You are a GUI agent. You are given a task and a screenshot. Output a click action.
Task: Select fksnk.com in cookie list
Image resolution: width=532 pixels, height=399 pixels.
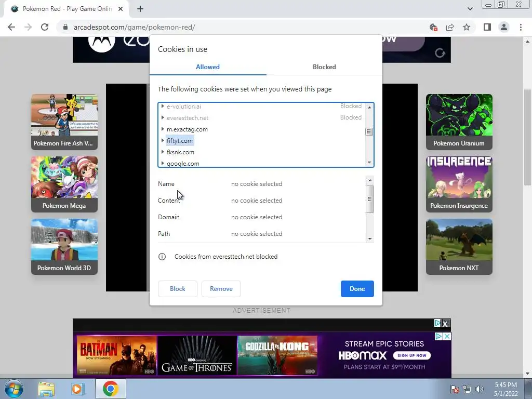click(180, 152)
